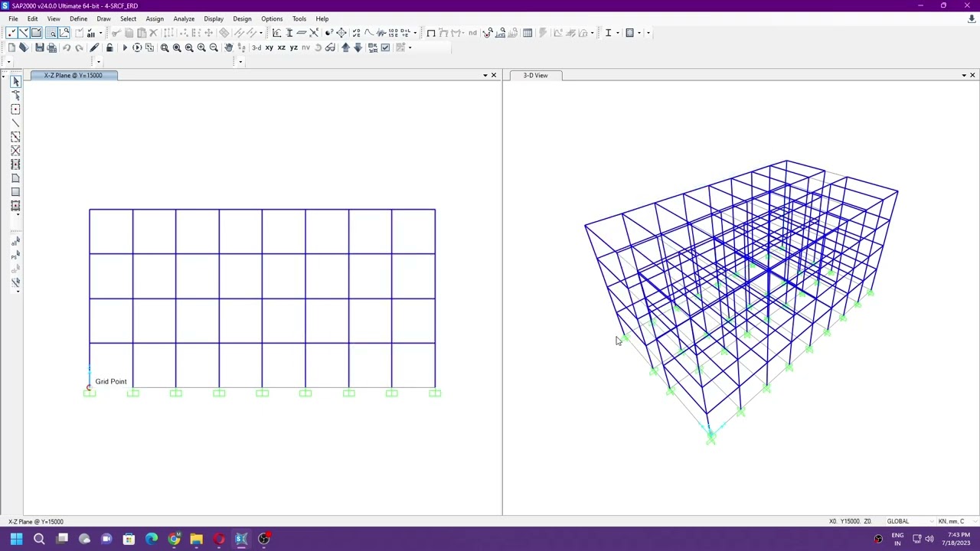Open the Define menu

(x=78, y=18)
